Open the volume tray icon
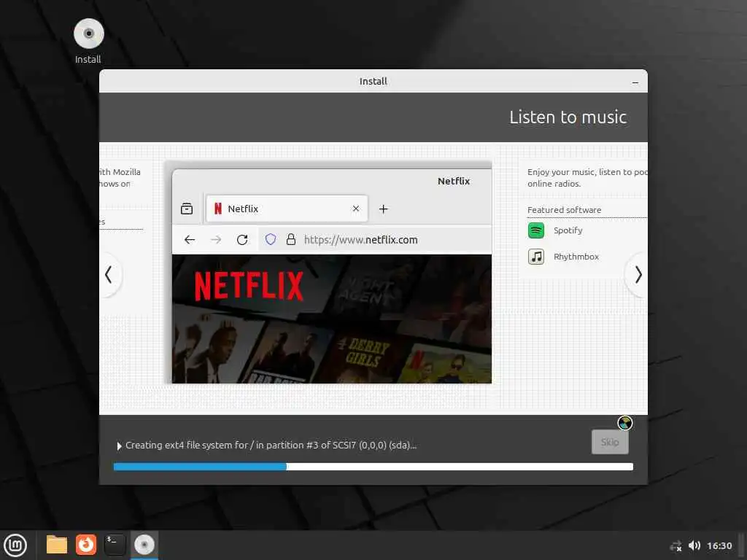 694,545
